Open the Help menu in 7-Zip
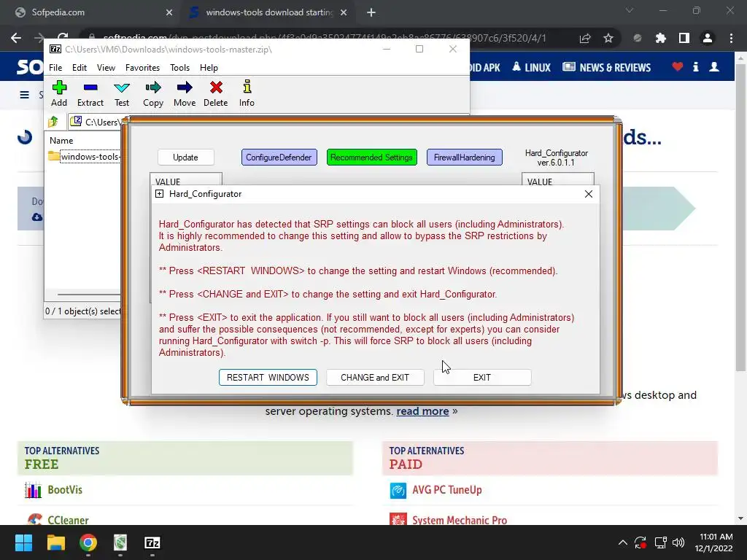This screenshot has width=747, height=560. 209,68
